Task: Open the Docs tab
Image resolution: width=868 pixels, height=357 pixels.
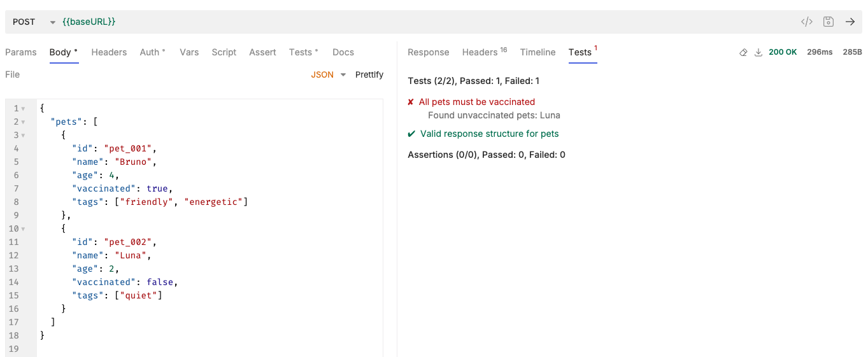Action: [343, 52]
